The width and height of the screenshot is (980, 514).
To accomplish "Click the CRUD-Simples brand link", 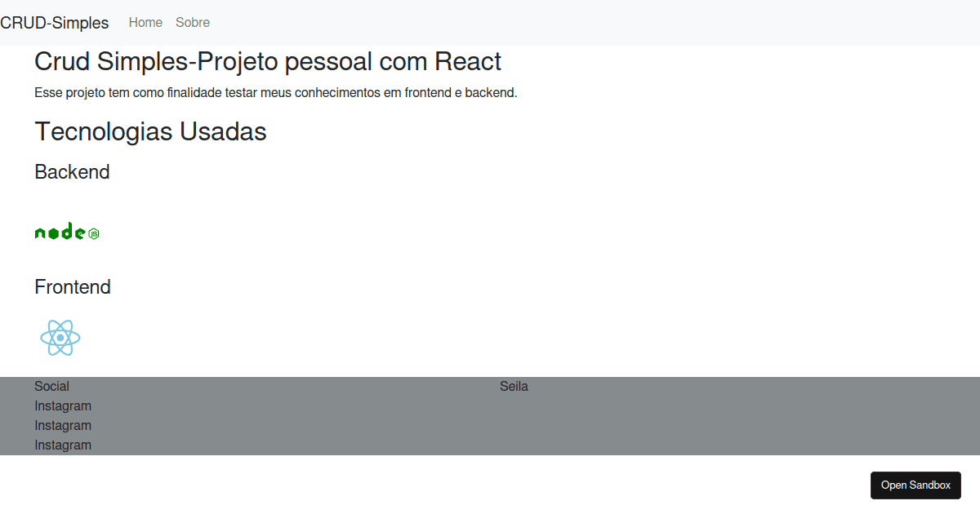I will coord(54,23).
